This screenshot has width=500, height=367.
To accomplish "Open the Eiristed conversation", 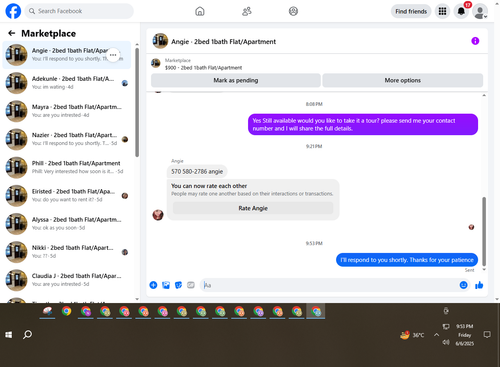I will point(67,196).
